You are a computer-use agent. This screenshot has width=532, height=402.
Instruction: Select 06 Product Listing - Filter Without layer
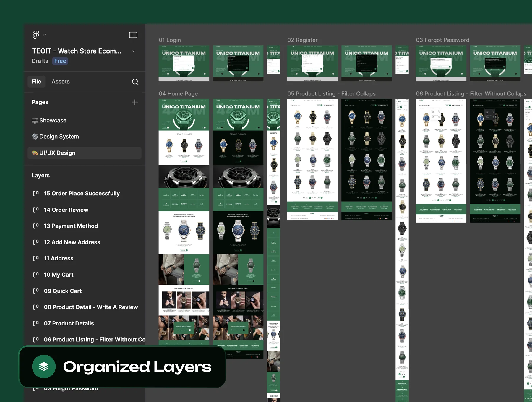point(95,340)
